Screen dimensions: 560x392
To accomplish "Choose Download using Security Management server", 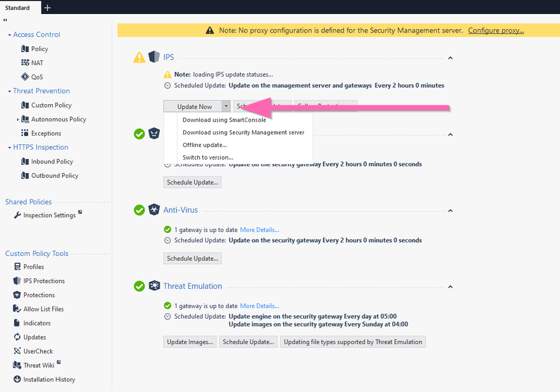I will [x=243, y=132].
